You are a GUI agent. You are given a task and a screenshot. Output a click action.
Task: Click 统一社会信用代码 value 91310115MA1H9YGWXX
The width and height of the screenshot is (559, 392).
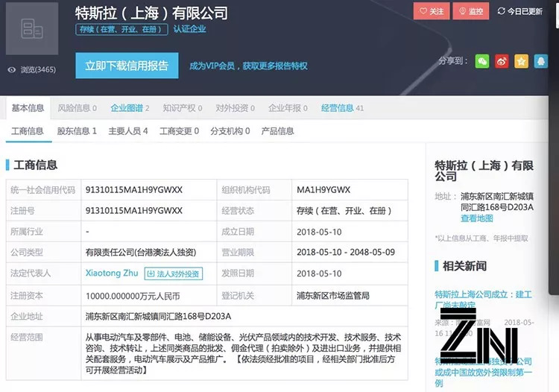point(134,190)
